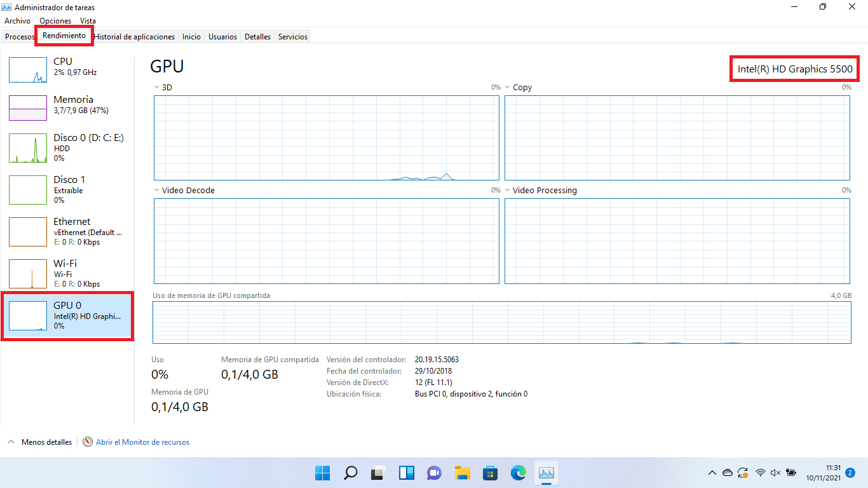
Task: Click DirectX version value 12 (FL 11.1)
Action: pyautogui.click(x=433, y=383)
